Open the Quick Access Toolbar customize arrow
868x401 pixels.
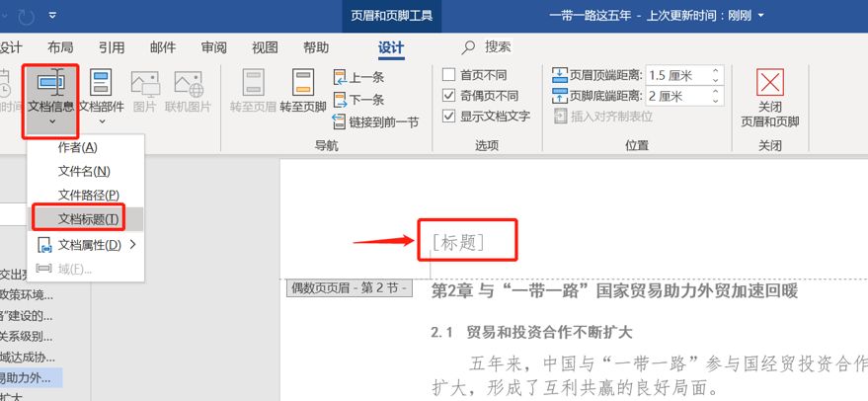pyautogui.click(x=52, y=16)
